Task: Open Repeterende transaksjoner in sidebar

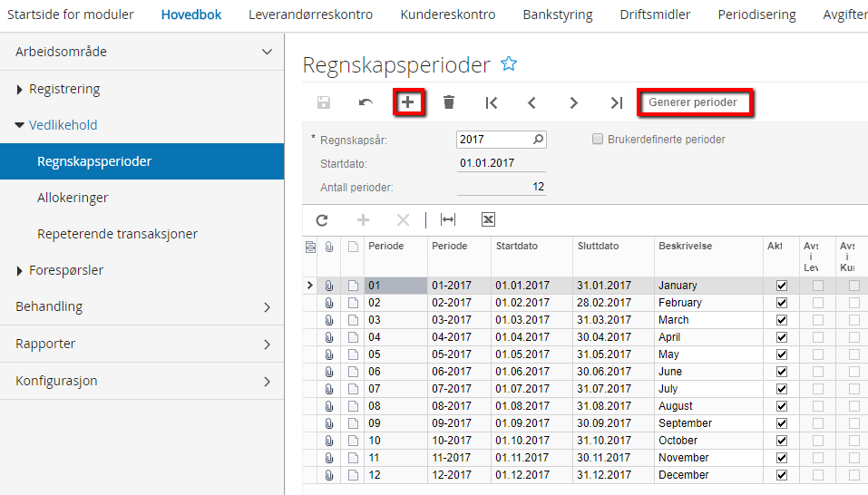Action: tap(117, 234)
